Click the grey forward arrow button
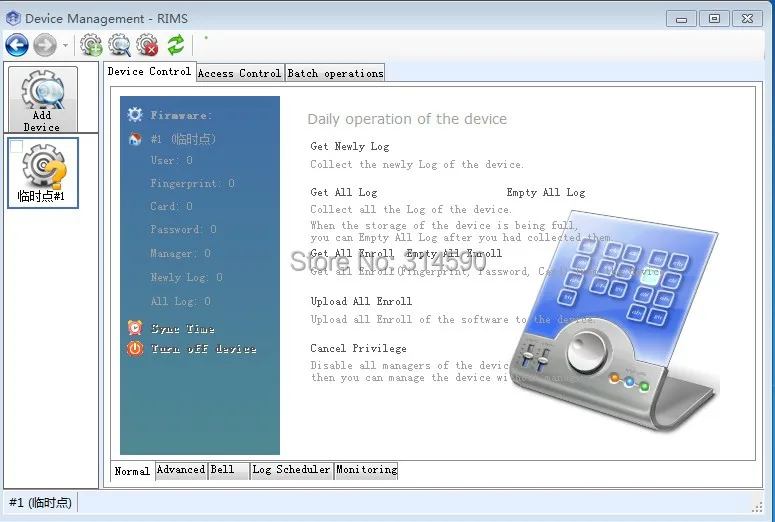Image resolution: width=775 pixels, height=522 pixels. pos(45,45)
